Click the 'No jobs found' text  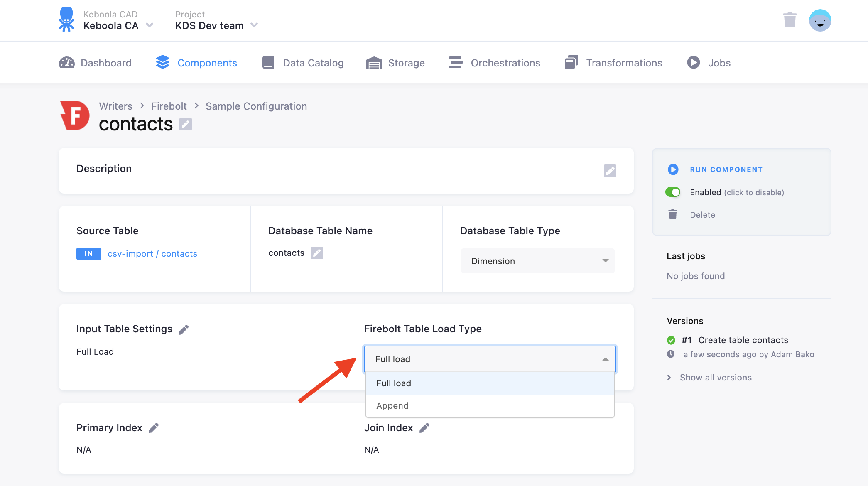click(696, 276)
